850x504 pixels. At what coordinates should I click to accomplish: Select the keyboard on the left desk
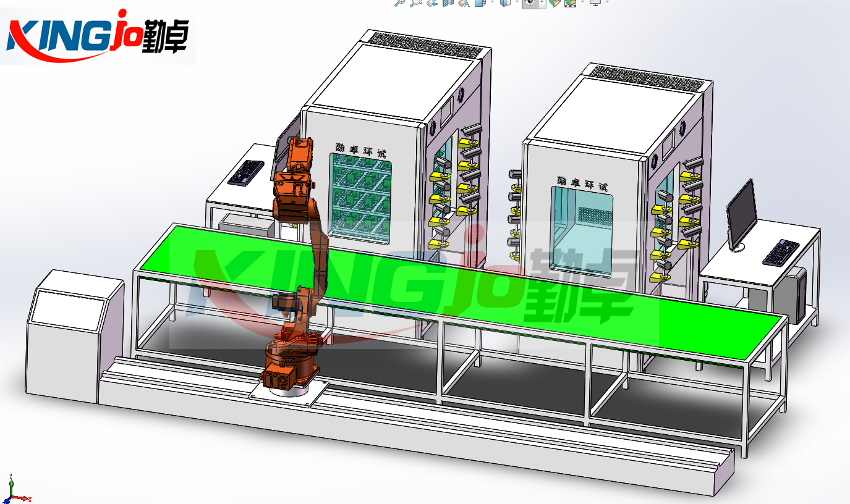pos(247,172)
